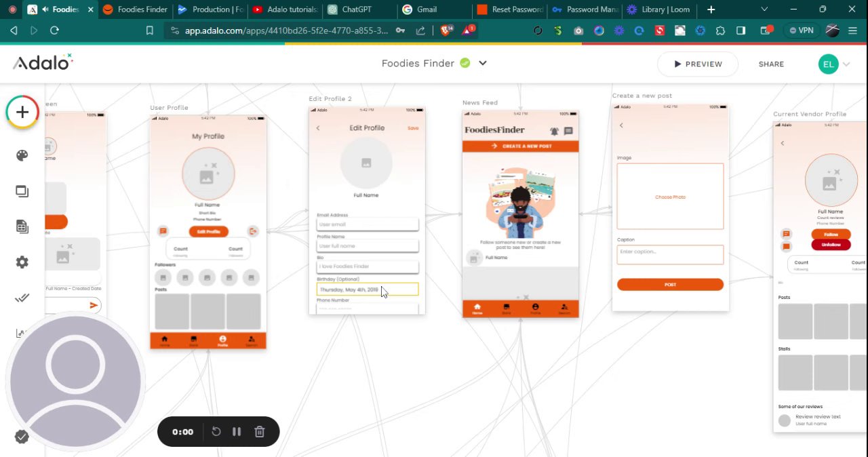This screenshot has width=868, height=457.
Task: Click the send arrow on leftmost screen
Action: point(94,306)
